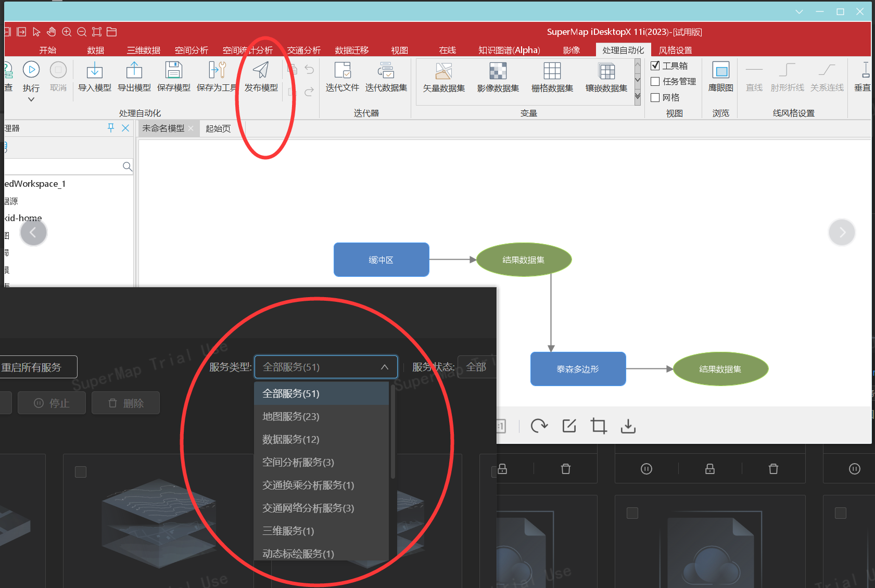Screen dimensions: 875x588
Task: Run the model with the 执行 play icon
Action: point(31,69)
